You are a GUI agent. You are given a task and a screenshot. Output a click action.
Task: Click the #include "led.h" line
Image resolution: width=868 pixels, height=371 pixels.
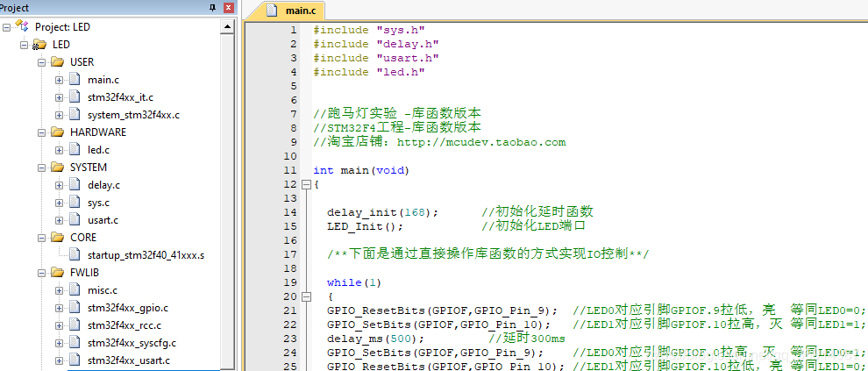(x=368, y=72)
